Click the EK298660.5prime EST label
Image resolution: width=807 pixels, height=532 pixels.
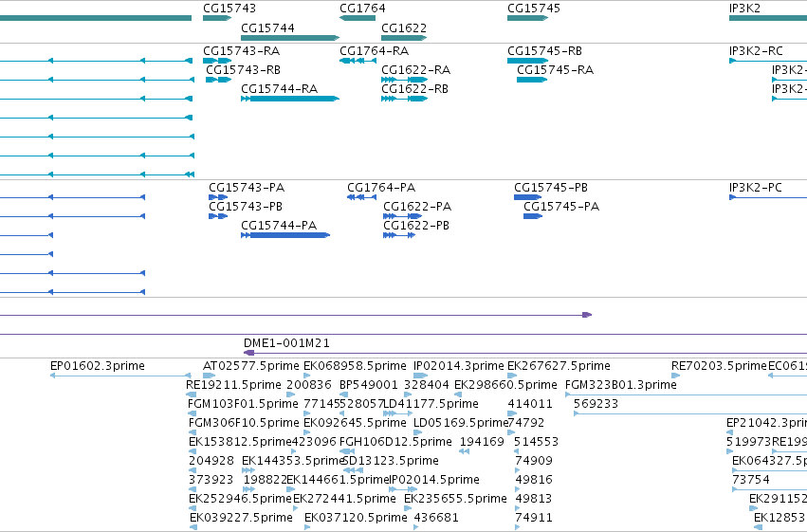(x=505, y=385)
